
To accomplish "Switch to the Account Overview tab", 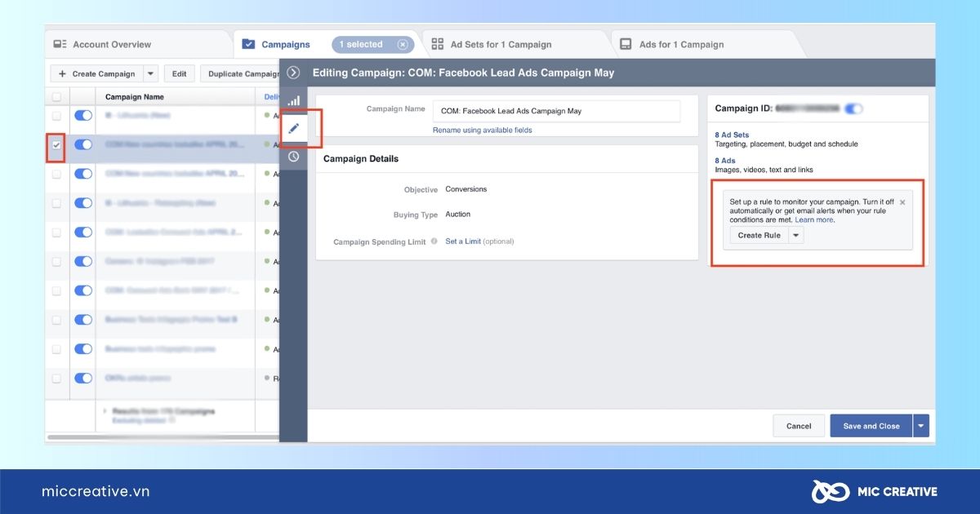I will point(102,45).
